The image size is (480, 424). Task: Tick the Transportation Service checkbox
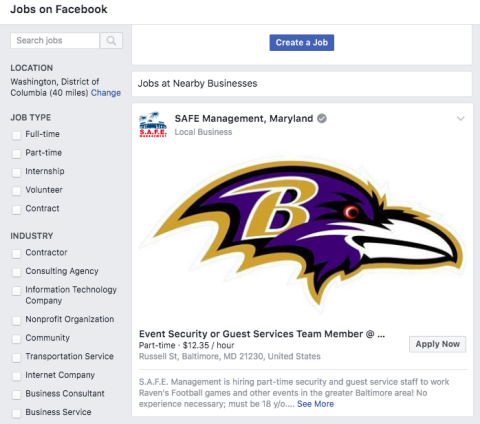tap(16, 357)
